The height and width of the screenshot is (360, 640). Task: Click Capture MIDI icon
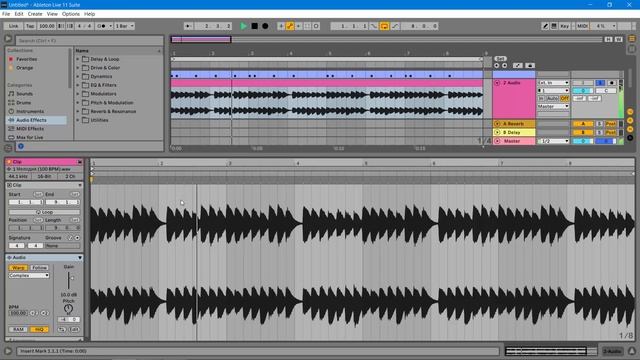tap(307, 26)
